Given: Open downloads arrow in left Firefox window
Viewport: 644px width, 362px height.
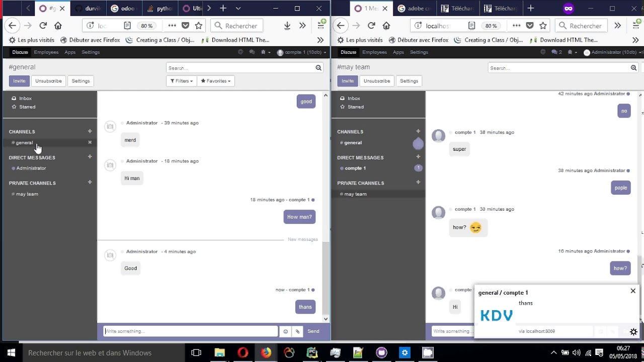Looking at the screenshot, I should [287, 26].
